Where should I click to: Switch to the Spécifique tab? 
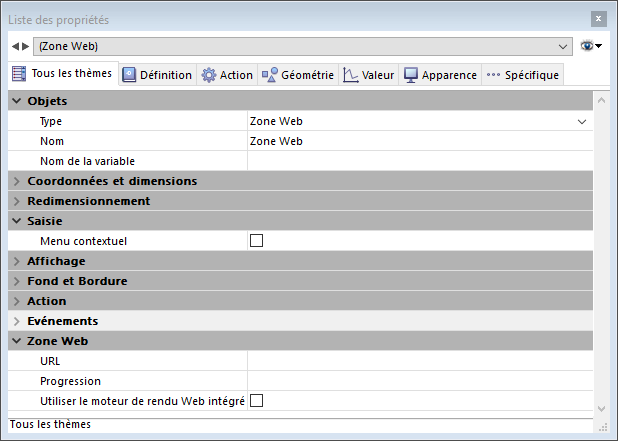point(522,75)
